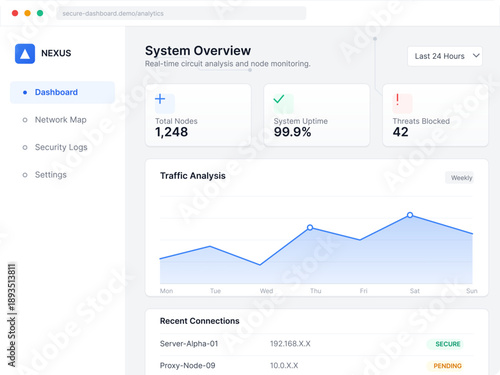Screen dimensions: 500x375
Task: Select the Settings circle bullet
Action: pos(25,175)
